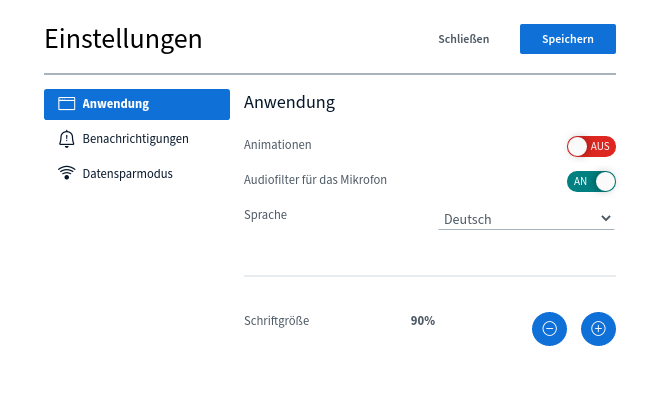The image size is (650, 400).
Task: Click the Schließen button
Action: point(463,39)
